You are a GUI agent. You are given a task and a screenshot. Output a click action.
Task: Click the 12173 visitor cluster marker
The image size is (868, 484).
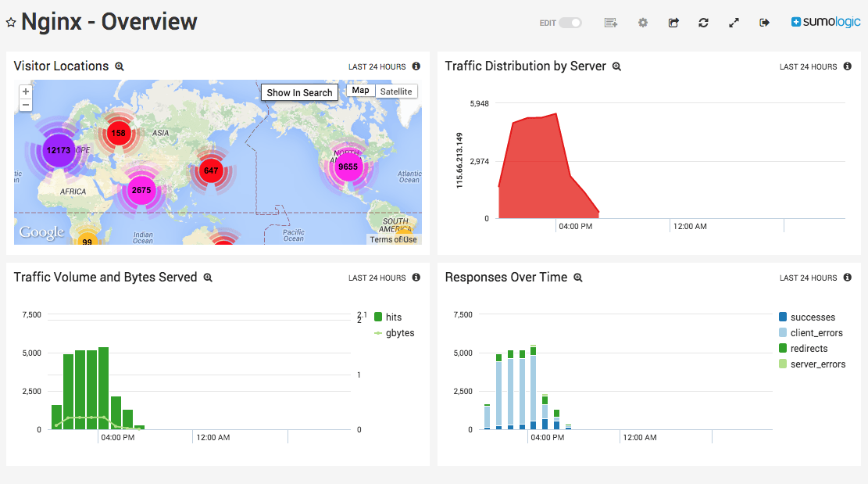[59, 150]
